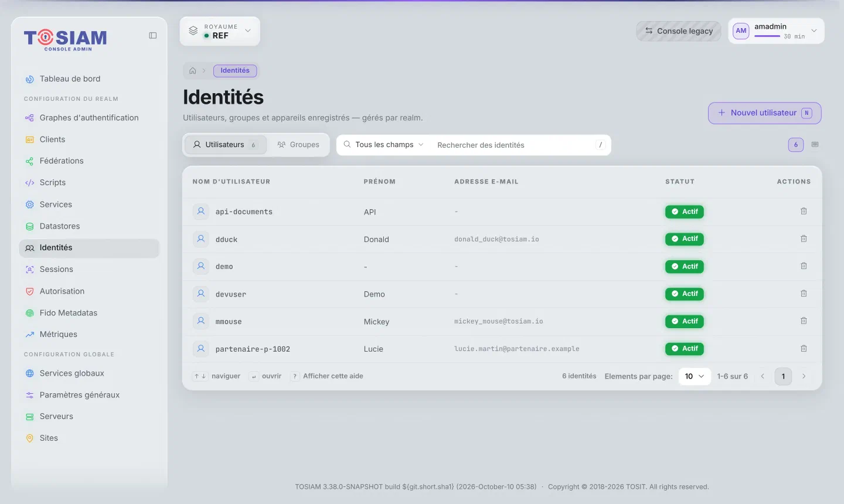
Task: Click the search magnifier icon
Action: (347, 145)
